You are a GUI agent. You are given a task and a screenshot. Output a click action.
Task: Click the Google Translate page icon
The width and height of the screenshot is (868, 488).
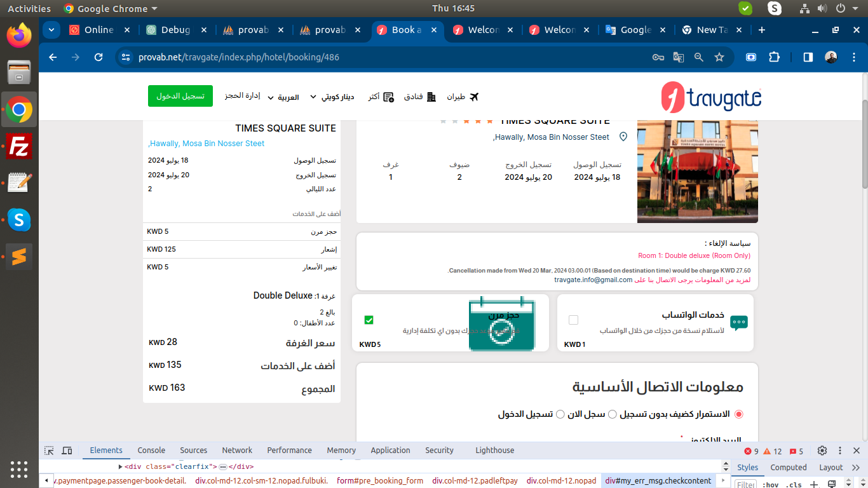coord(679,57)
